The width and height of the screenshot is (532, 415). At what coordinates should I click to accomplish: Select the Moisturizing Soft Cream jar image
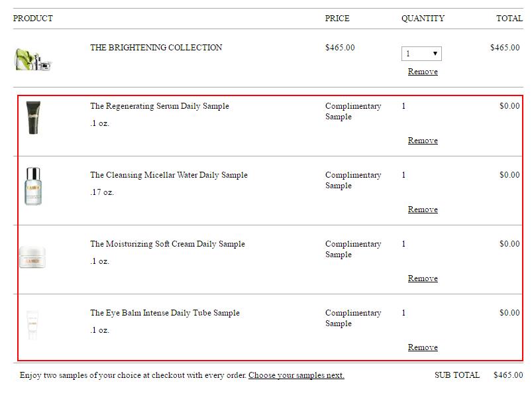pyautogui.click(x=33, y=257)
